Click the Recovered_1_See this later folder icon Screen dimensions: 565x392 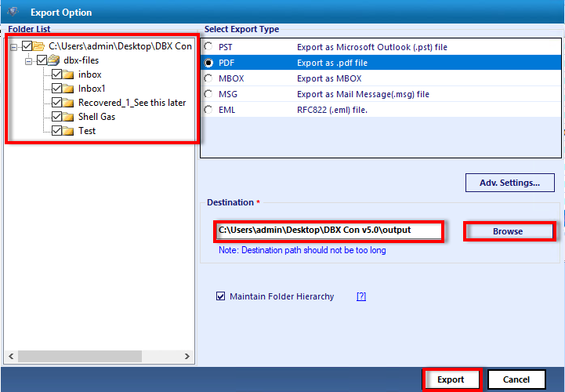point(68,103)
